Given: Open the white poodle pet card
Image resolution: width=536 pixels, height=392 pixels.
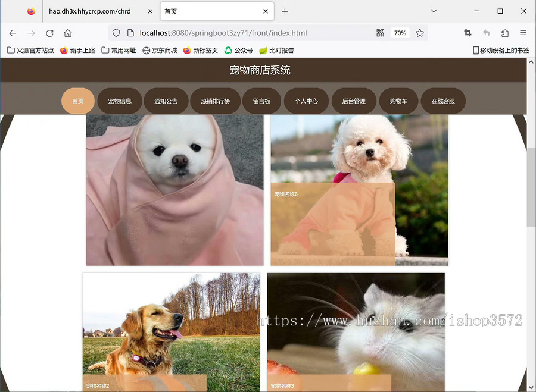Looking at the screenshot, I should pos(359,190).
